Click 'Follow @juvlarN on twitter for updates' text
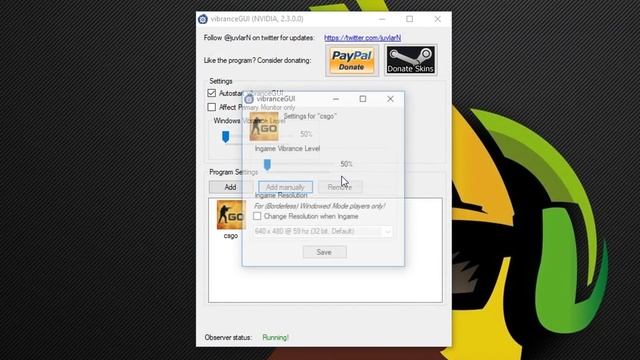Viewport: 640px width, 360px height. (259, 38)
